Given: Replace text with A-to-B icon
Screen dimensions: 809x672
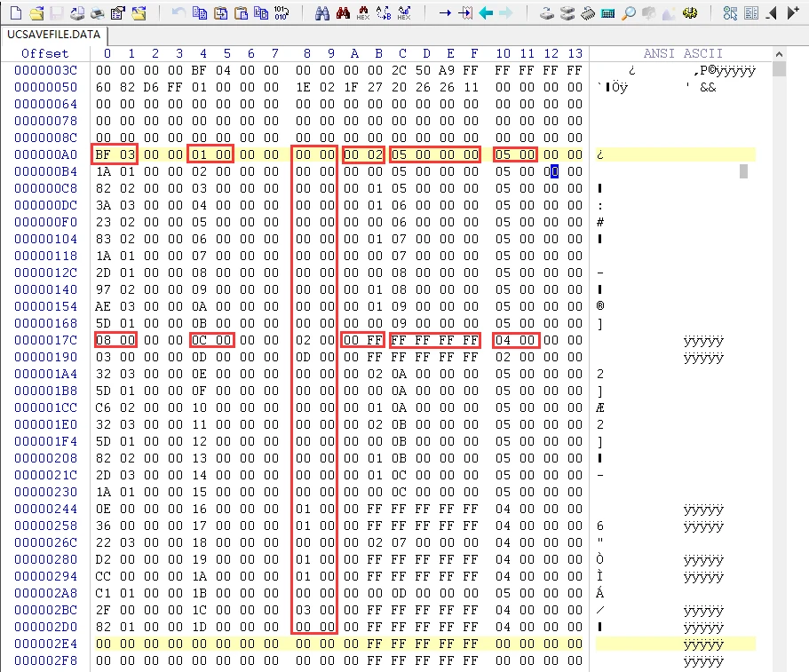Looking at the screenshot, I should click(384, 12).
